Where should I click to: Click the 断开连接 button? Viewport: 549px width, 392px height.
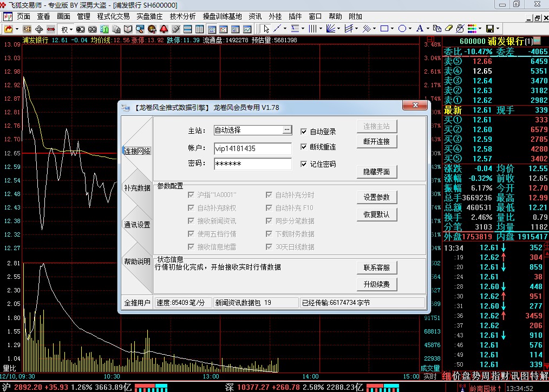coord(377,141)
